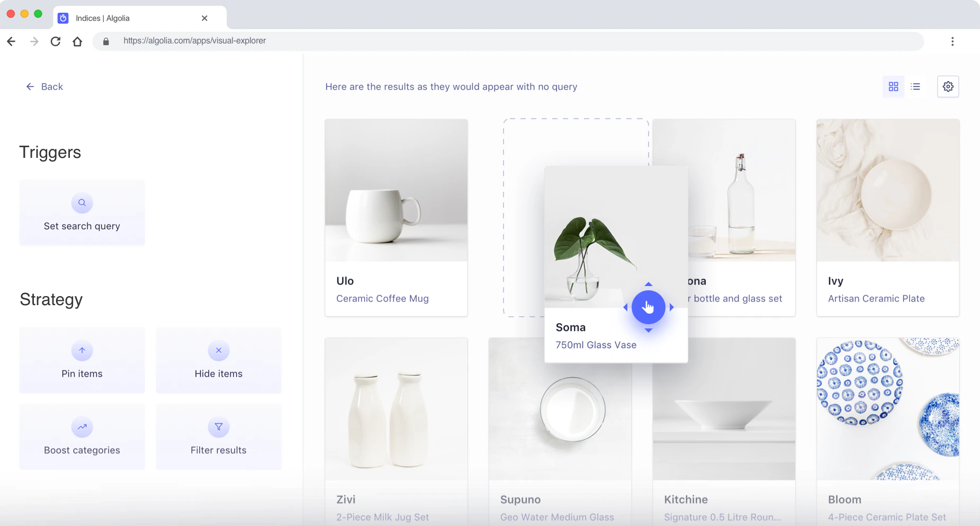Go back in browser history
This screenshot has height=526, width=980.
11,41
